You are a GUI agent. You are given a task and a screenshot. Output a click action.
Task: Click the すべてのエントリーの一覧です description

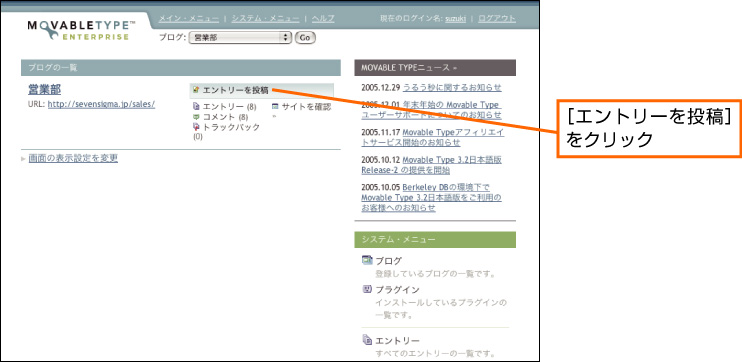435,353
